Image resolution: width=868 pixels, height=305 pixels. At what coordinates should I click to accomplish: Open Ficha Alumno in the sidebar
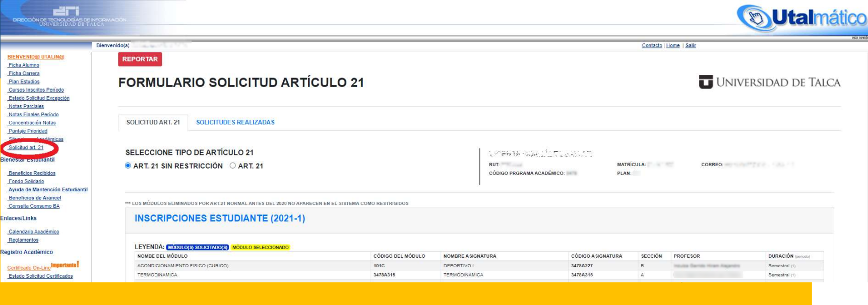pos(24,65)
